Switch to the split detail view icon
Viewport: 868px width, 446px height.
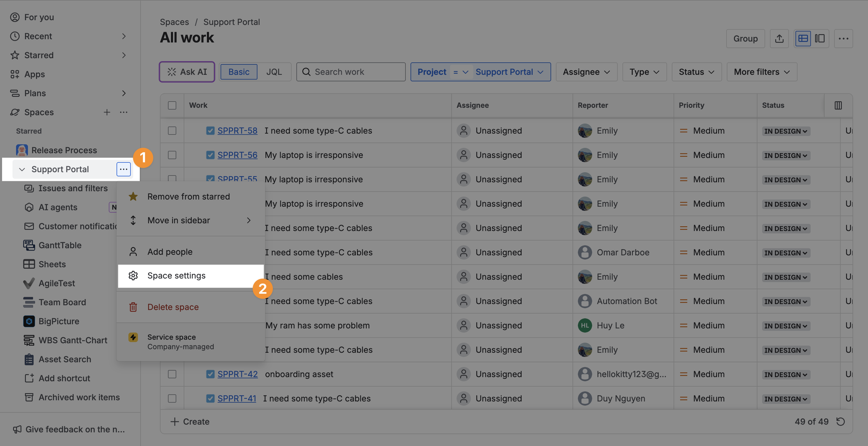pyautogui.click(x=820, y=39)
